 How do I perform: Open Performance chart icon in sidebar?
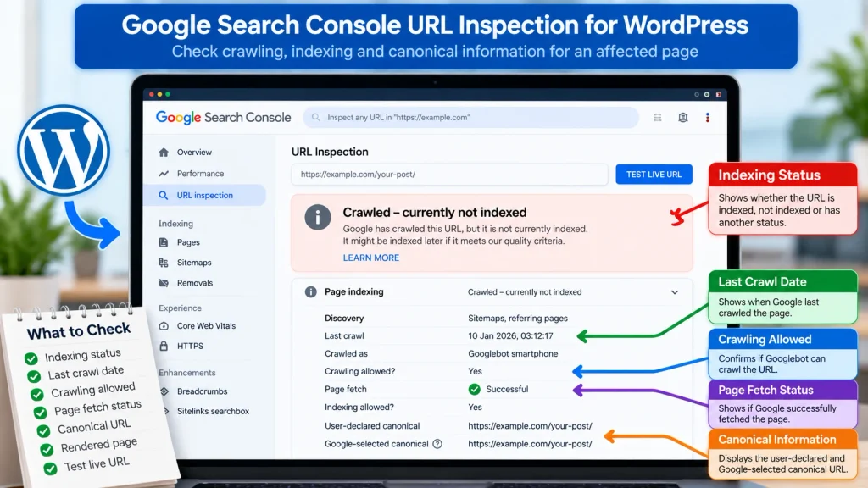164,174
